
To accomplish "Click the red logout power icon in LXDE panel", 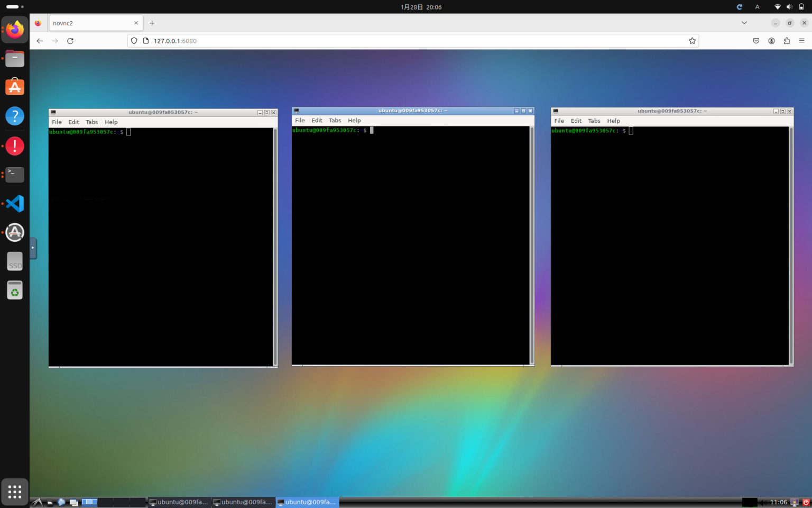I will click(806, 502).
